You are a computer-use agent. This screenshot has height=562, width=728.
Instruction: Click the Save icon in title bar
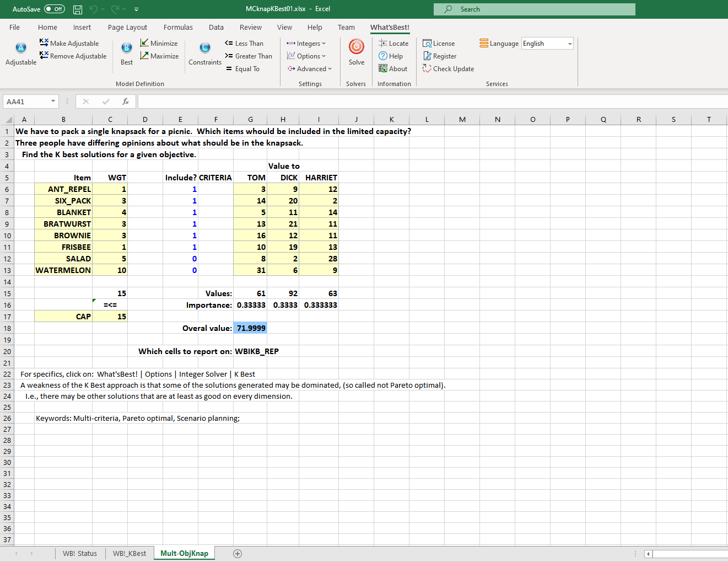click(x=78, y=9)
